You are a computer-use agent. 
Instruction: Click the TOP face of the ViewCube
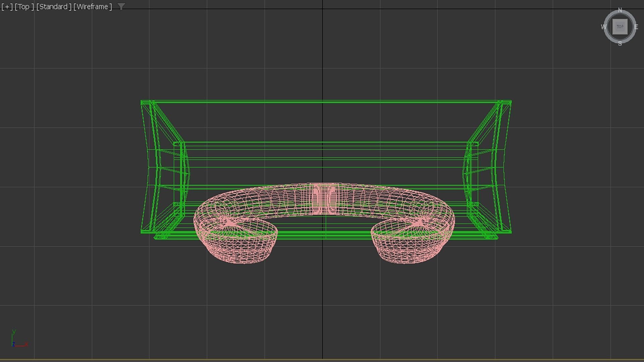click(620, 27)
